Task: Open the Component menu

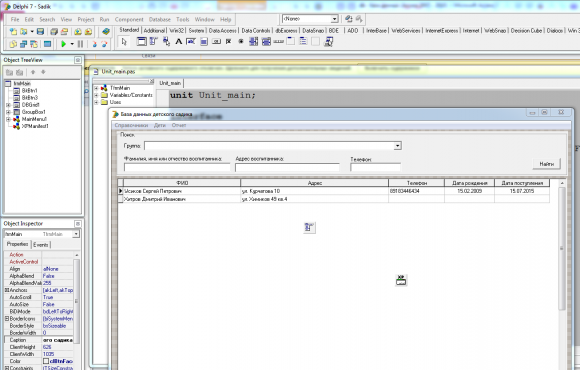Action: click(x=129, y=20)
